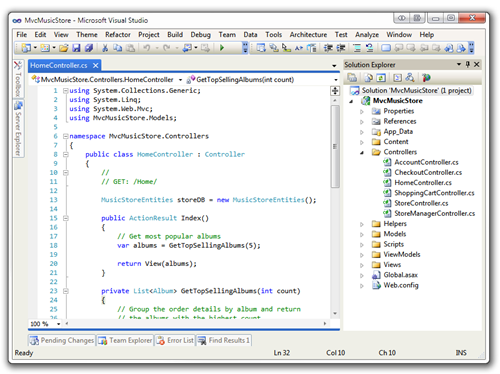This screenshot has height=374, width=500.
Task: Click the Decrease Line Indent icon
Action: (x=328, y=48)
